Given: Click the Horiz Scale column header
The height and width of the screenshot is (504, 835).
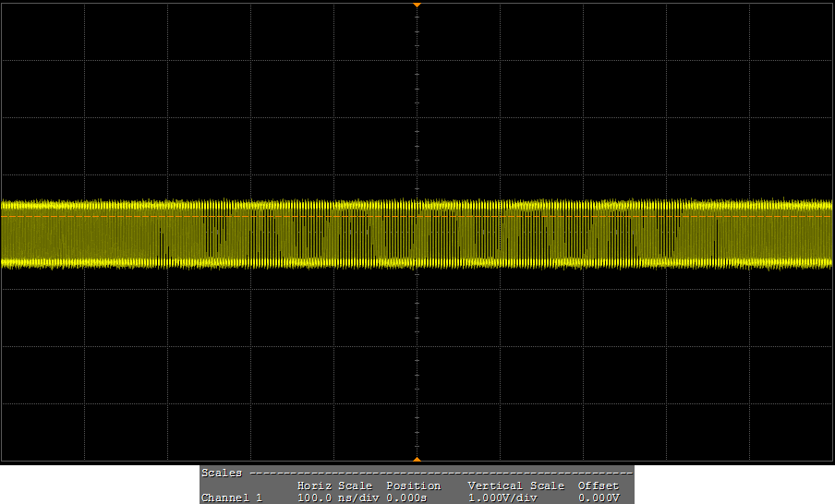Looking at the screenshot, I should coord(334,486).
